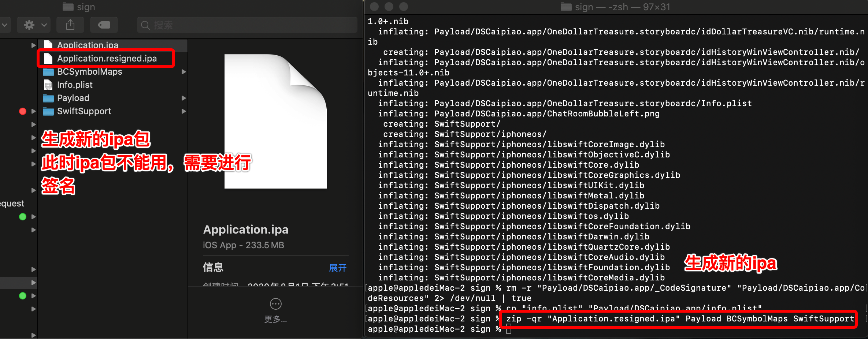Viewport: 868px width, 339px height.
Task: Click the Terminal window title sign — -zsh — 97×31
Action: [x=622, y=7]
